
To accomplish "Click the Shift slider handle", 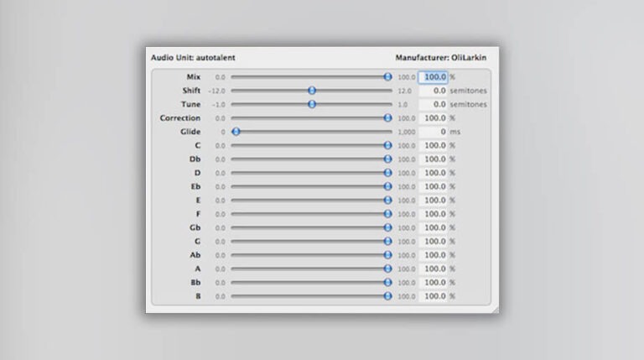I will [311, 91].
